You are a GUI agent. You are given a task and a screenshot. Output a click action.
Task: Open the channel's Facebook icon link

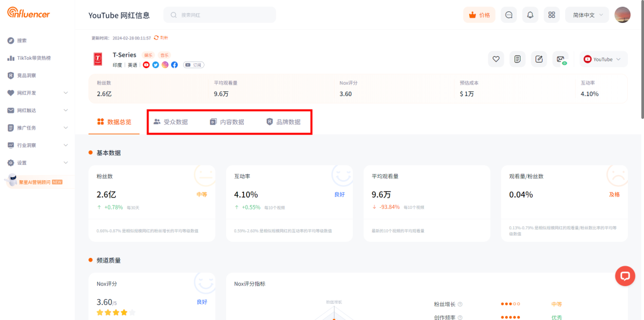(175, 65)
